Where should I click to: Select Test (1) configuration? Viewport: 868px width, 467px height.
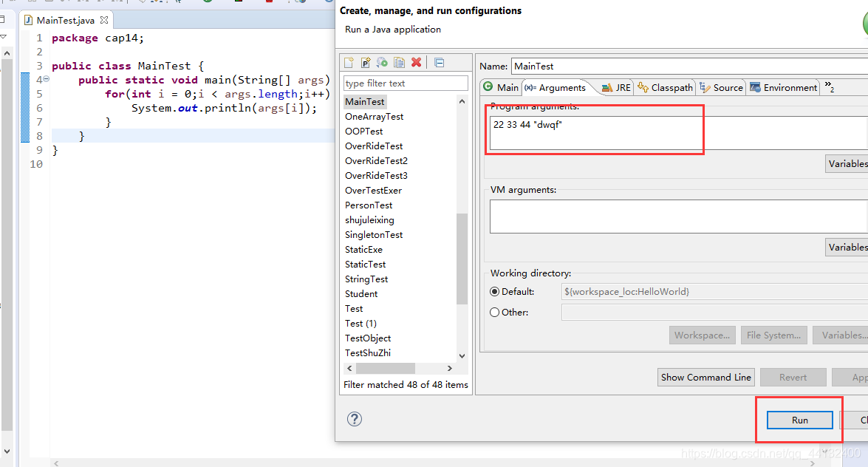click(x=361, y=324)
